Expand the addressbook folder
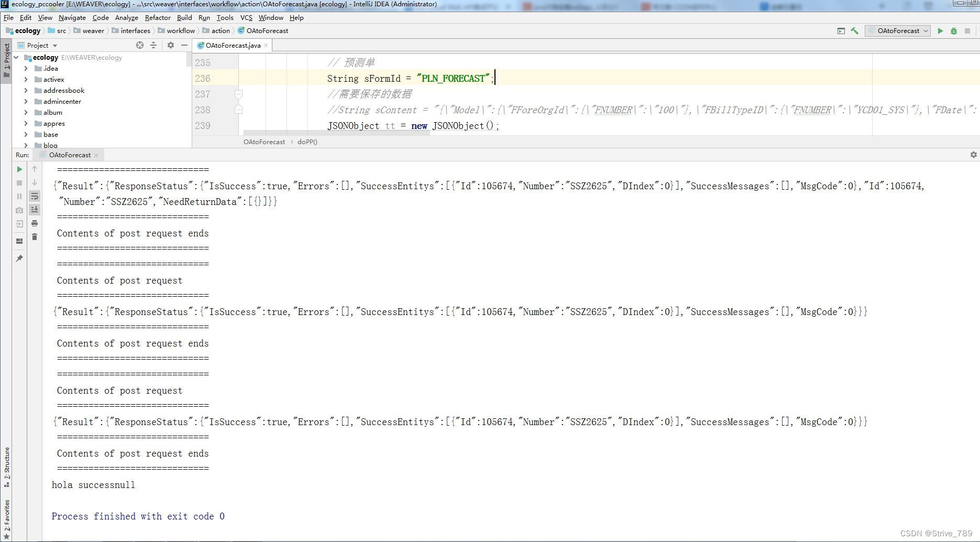 click(x=25, y=90)
